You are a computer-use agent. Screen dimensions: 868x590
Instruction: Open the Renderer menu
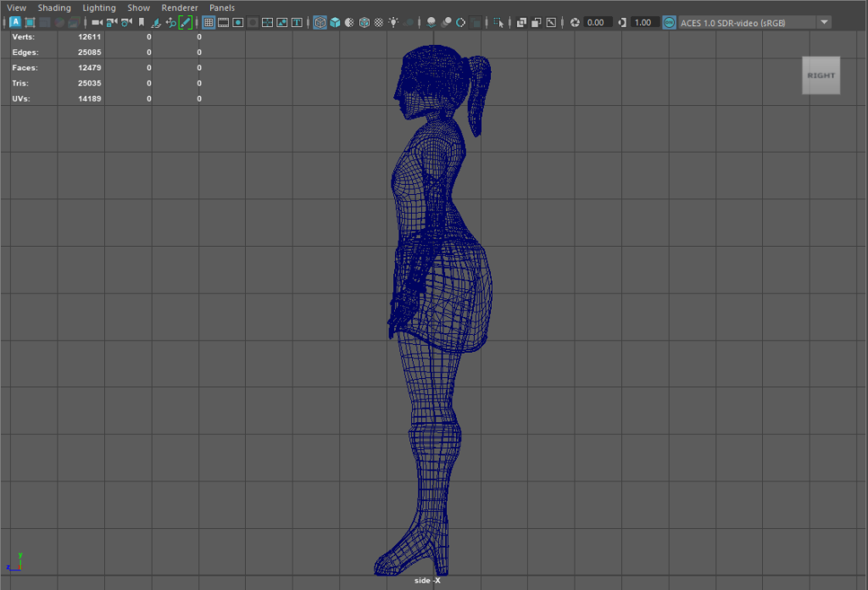pos(180,8)
